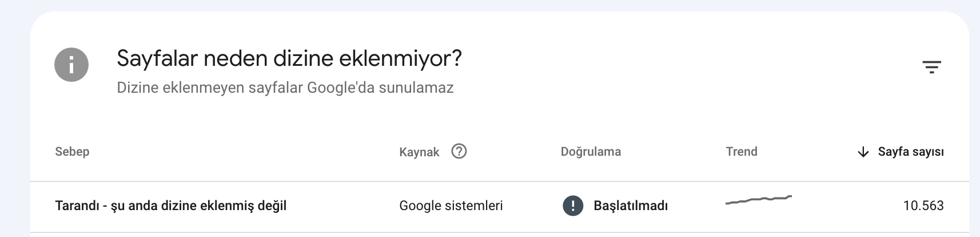Click the 'Dizine eklenmeyen sayfalar' subtitle text
The image size is (980, 237).
[210, 88]
